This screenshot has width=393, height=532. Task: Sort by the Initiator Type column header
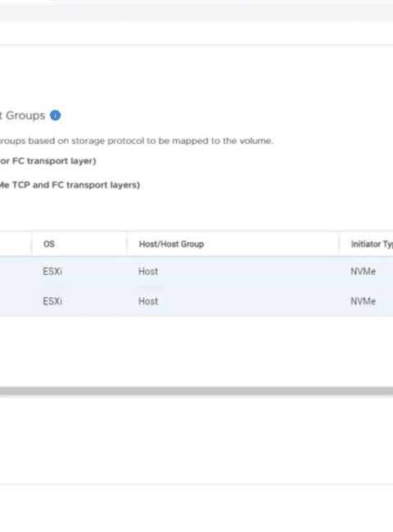click(372, 244)
